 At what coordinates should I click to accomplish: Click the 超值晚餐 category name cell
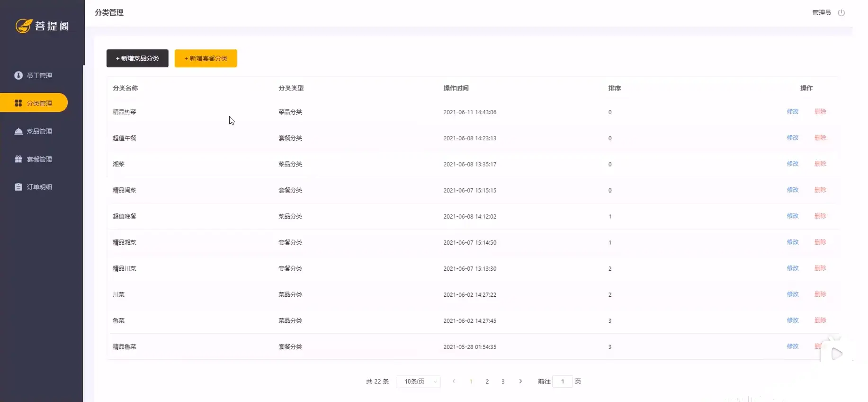[125, 217]
